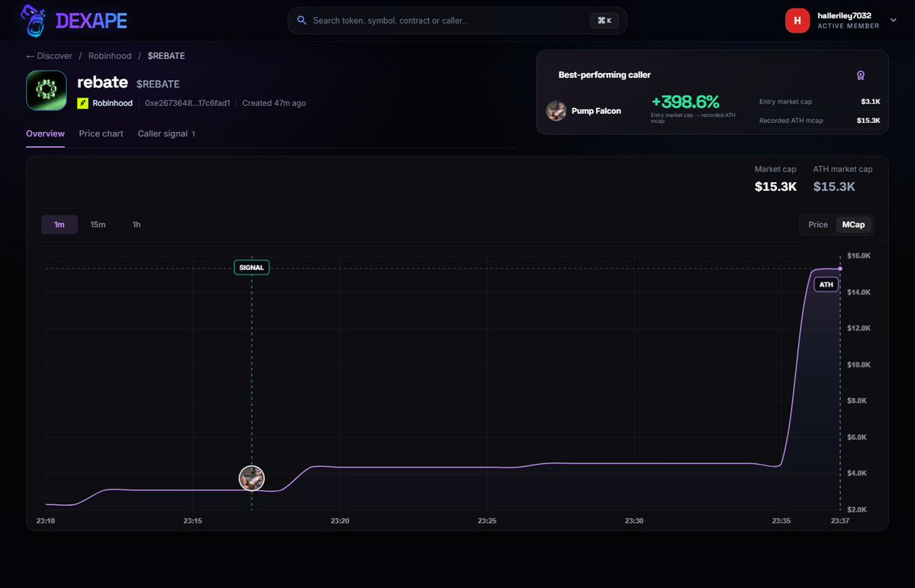Click the DEXAPE wordmark
The height and width of the screenshot is (588, 915).
[91, 21]
